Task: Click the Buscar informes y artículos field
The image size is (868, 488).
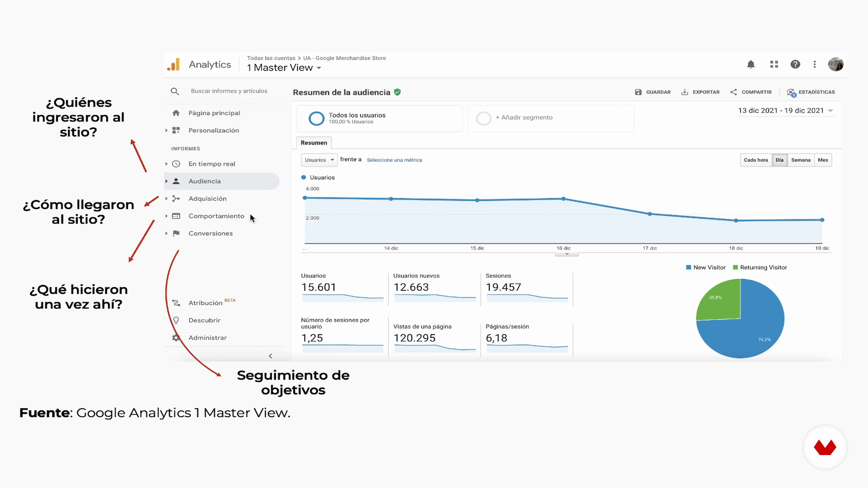Action: [229, 91]
